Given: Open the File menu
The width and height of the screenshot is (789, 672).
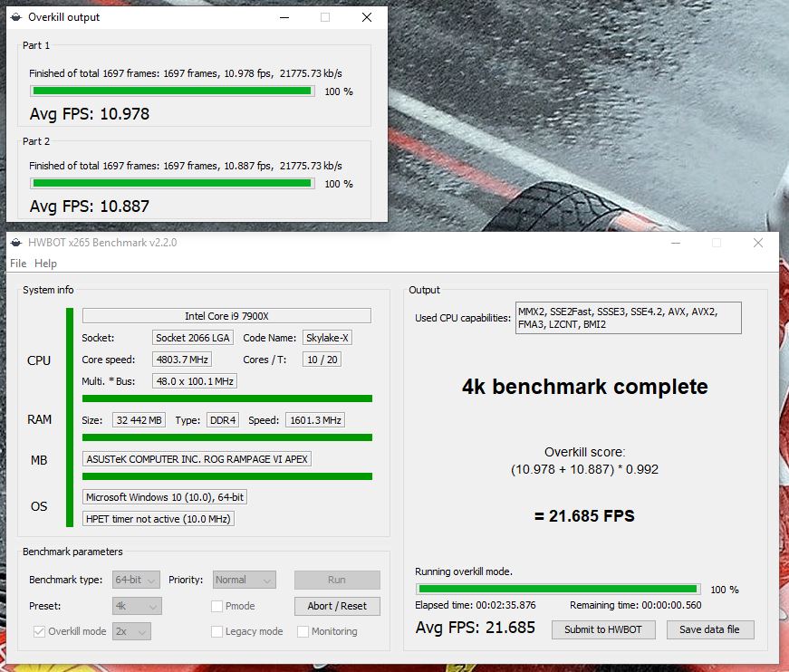Looking at the screenshot, I should [18, 264].
